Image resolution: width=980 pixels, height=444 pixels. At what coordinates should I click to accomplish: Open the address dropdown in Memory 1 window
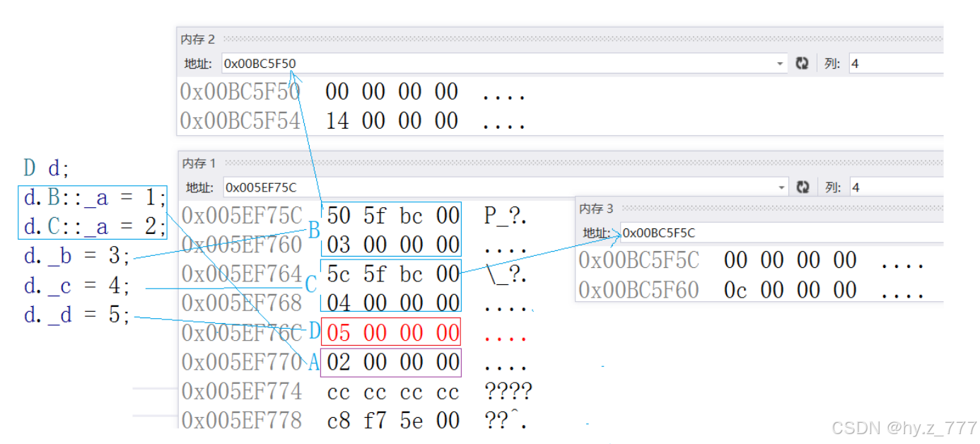(x=781, y=187)
